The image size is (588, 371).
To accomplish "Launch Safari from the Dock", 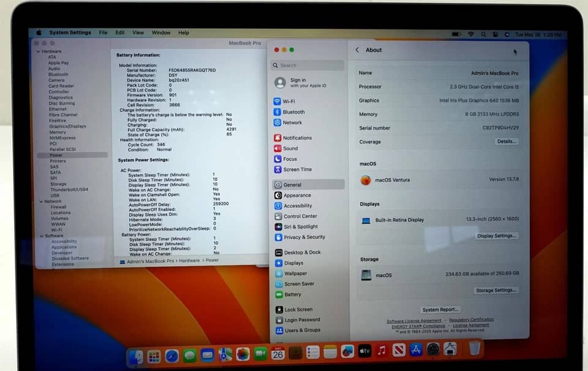I will [x=171, y=356].
